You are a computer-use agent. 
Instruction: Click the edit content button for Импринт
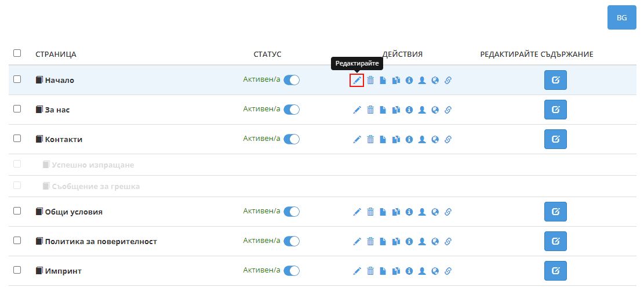click(x=555, y=271)
